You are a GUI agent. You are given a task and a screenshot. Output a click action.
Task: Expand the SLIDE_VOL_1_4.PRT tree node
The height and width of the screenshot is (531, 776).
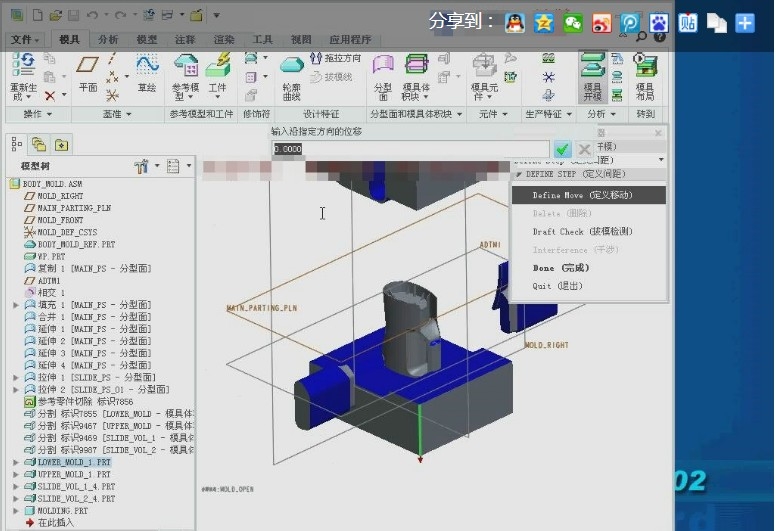[x=16, y=486]
